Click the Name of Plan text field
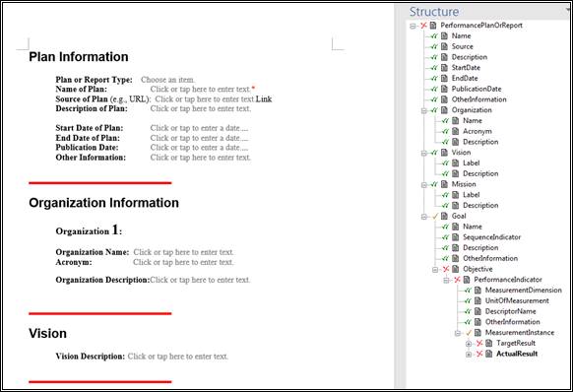Image resolution: width=573 pixels, height=392 pixels. point(200,90)
